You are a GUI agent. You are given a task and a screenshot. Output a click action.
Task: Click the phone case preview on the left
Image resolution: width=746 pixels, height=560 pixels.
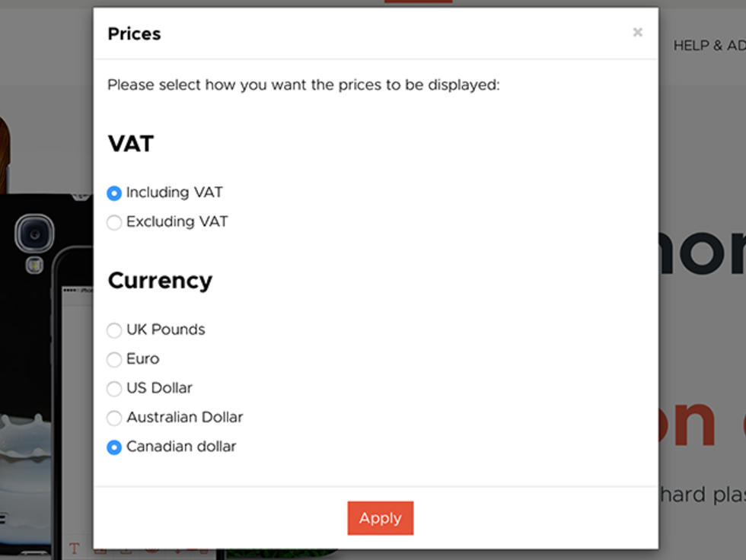tap(30, 342)
